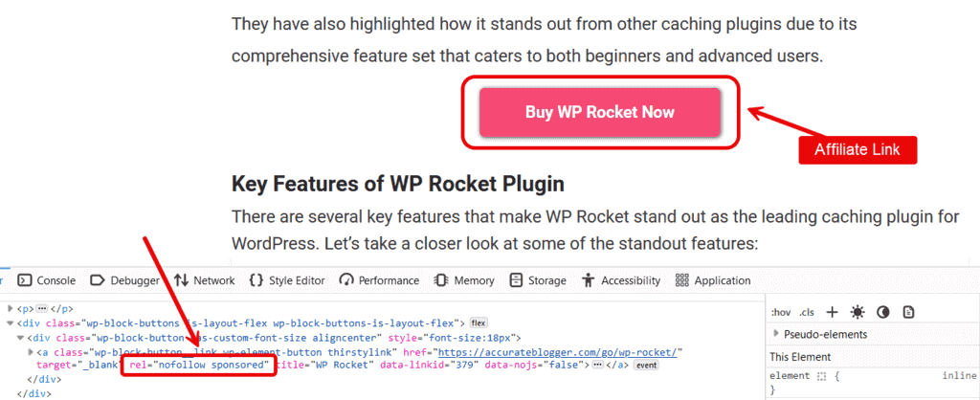Image resolution: width=980 pixels, height=400 pixels.
Task: Switch to the Debugger tab
Action: click(x=125, y=280)
